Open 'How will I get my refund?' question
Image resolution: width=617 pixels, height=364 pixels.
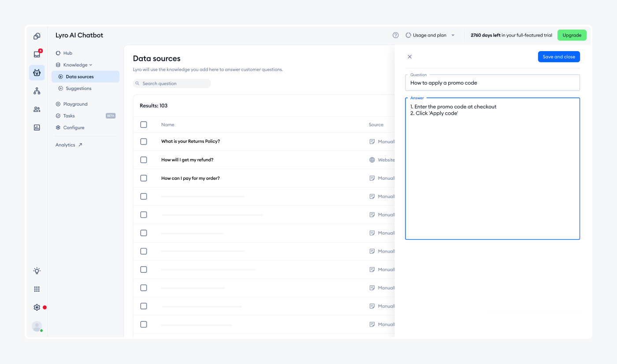(x=187, y=160)
